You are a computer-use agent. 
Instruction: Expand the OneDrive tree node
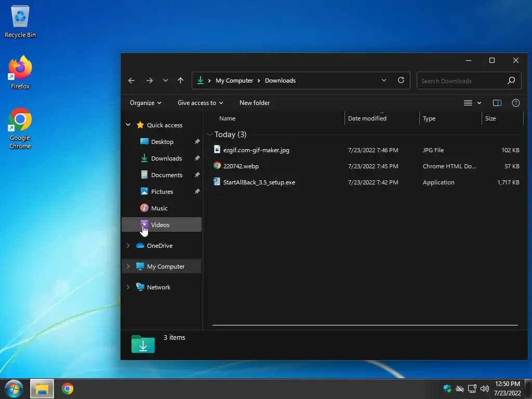(128, 245)
